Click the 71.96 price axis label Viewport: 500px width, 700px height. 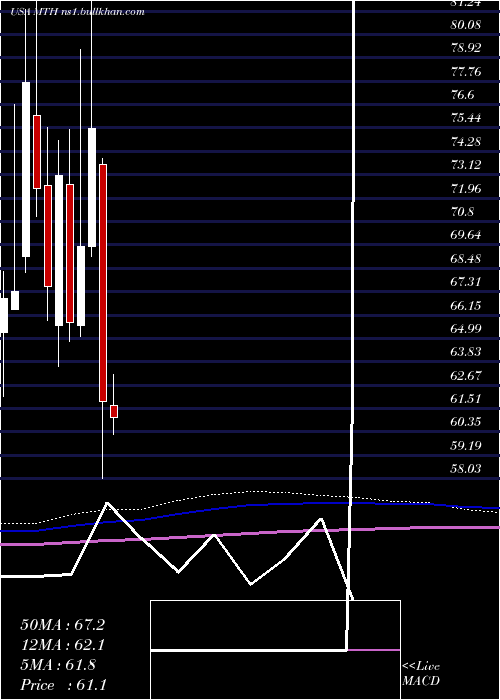[x=466, y=188]
